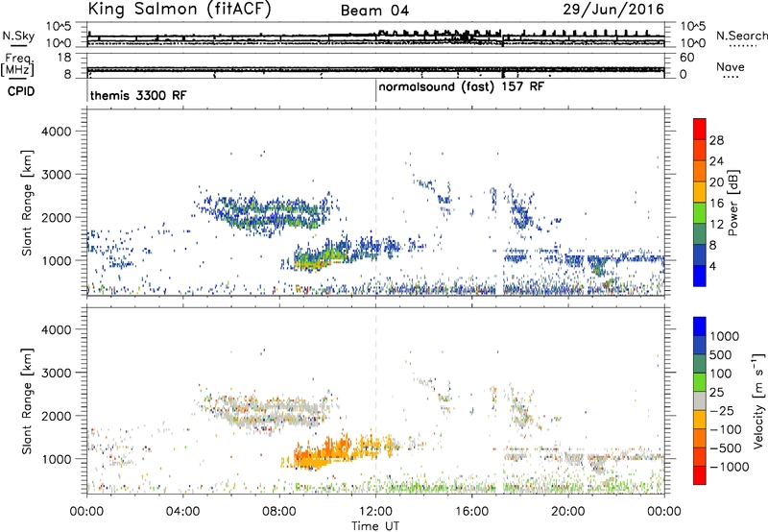Viewport: 768px width, 532px height.
Task: Click the red top segment of Power colorbar
Action: (700, 129)
